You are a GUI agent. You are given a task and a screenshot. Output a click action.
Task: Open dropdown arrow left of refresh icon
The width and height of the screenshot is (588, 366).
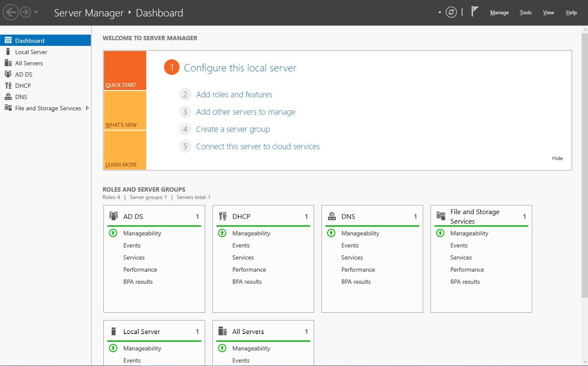point(440,13)
